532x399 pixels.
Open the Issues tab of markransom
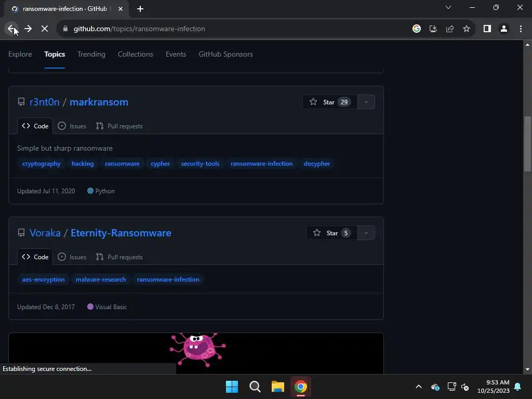click(72, 126)
